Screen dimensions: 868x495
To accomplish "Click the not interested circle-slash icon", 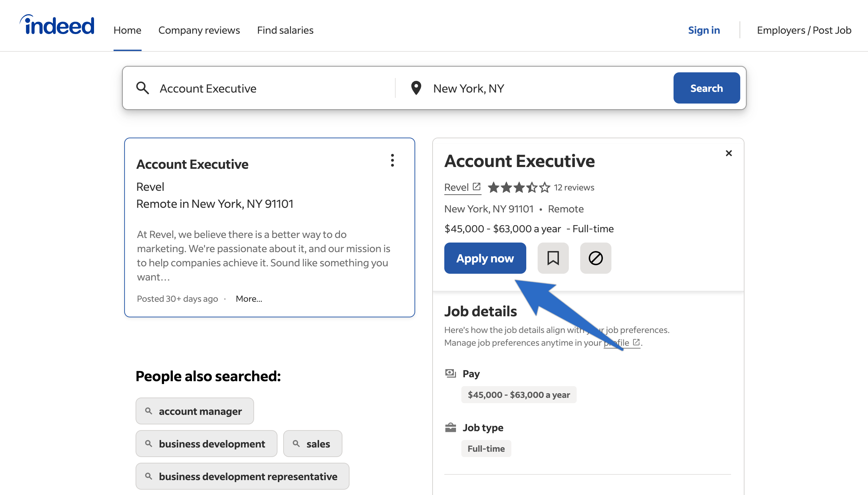I will pyautogui.click(x=595, y=258).
